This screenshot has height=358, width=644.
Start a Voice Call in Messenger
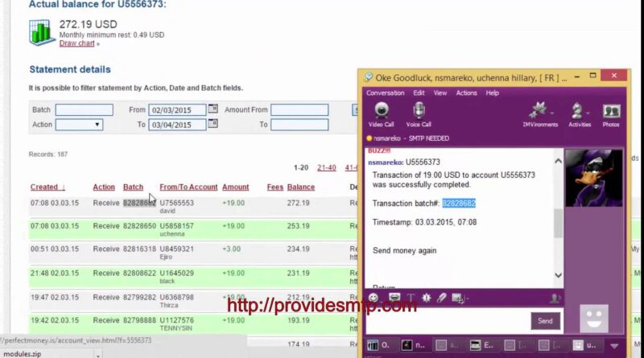(x=419, y=114)
